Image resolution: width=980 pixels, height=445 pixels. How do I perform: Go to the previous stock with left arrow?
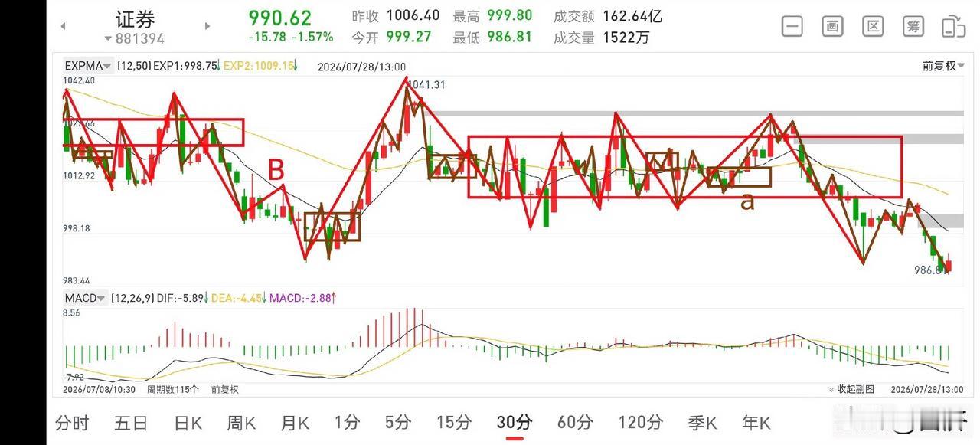63,26
